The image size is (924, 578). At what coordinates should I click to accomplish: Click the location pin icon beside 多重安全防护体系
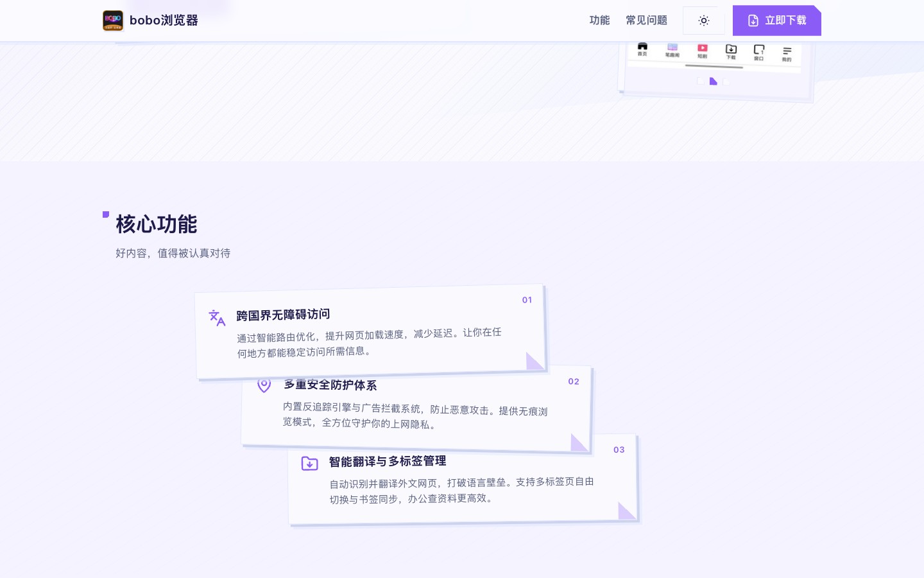pos(264,385)
